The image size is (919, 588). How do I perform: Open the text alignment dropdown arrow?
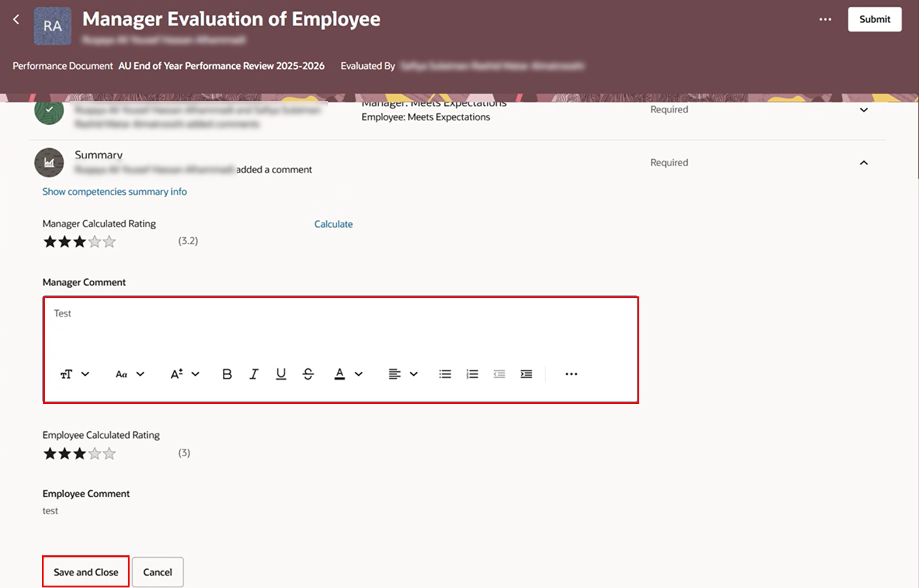tap(414, 374)
